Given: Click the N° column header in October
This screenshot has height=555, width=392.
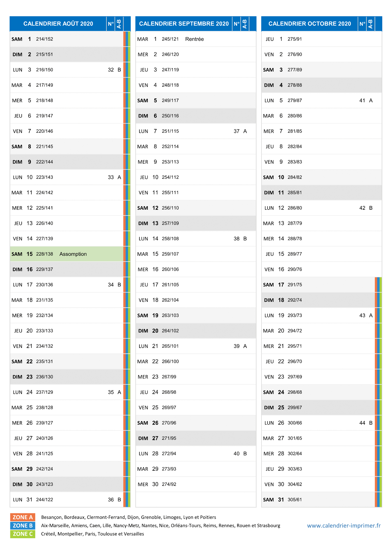Looking at the screenshot, I should (x=362, y=24).
